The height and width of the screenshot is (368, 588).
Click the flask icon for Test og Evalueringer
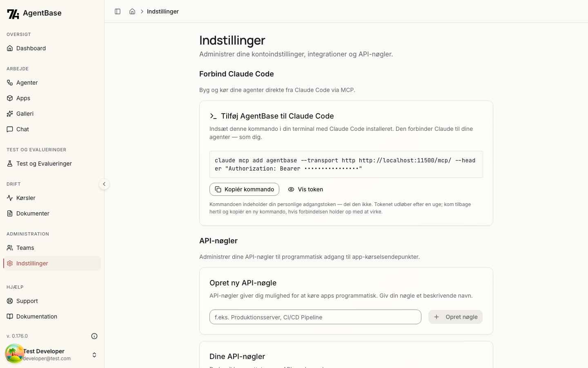click(10, 164)
